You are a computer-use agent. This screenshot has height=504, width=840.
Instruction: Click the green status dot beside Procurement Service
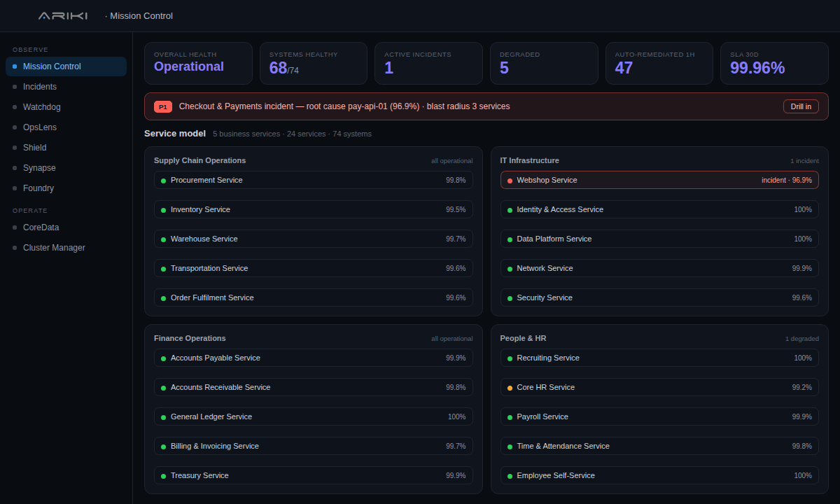click(x=163, y=181)
